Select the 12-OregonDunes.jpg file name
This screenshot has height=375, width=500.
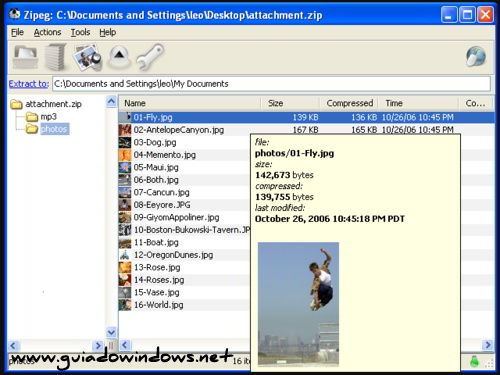(x=173, y=255)
